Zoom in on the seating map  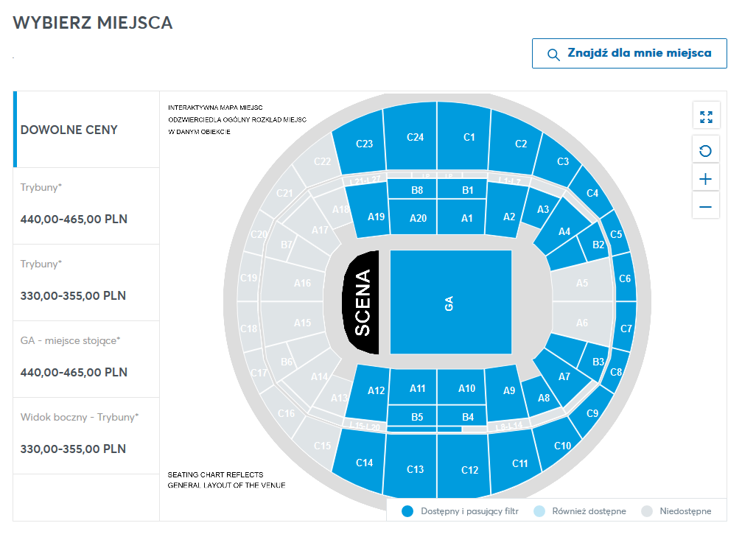click(x=706, y=179)
